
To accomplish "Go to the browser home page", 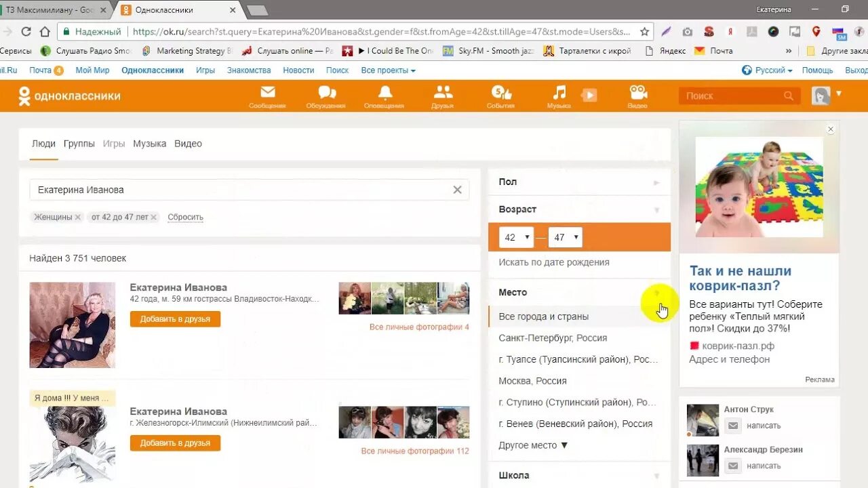I will point(45,31).
